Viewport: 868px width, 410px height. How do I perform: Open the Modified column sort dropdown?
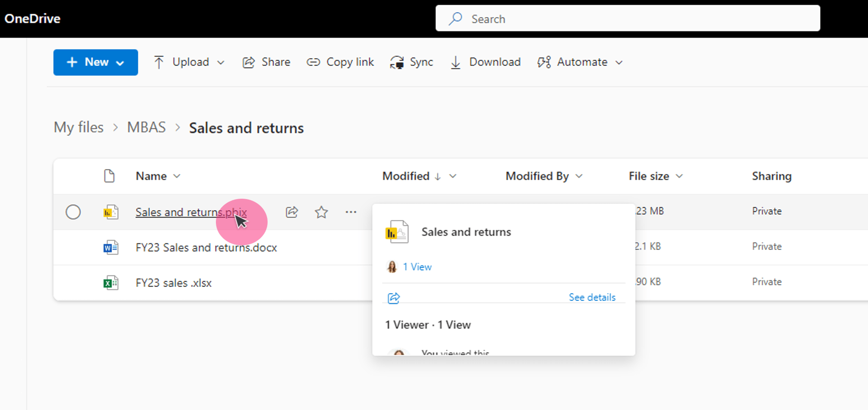453,176
